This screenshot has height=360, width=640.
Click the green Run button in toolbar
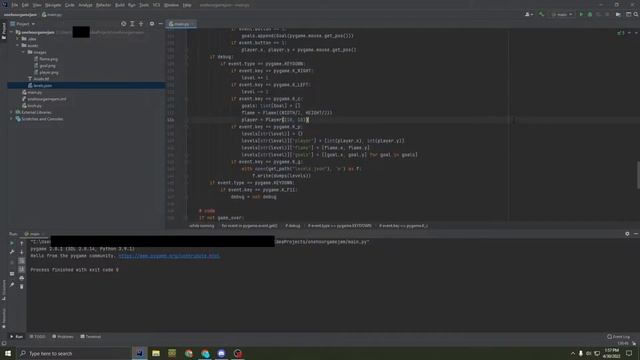(x=581, y=14)
